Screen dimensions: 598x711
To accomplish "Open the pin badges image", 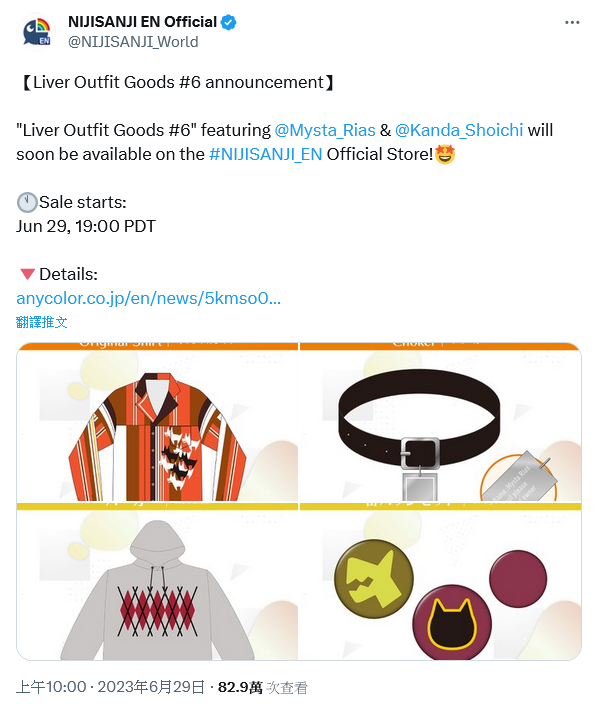I will [x=440, y=581].
